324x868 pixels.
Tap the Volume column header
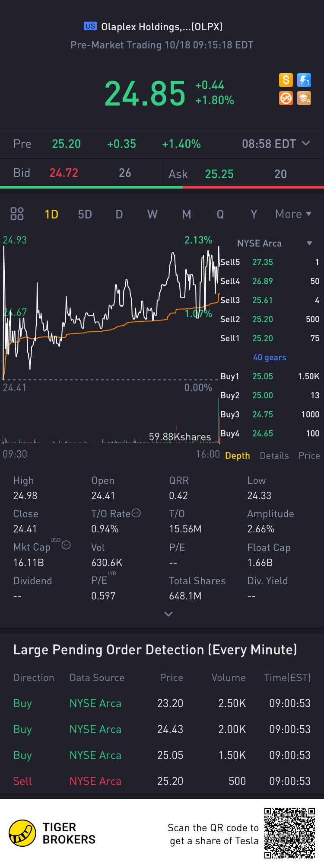pos(229,678)
